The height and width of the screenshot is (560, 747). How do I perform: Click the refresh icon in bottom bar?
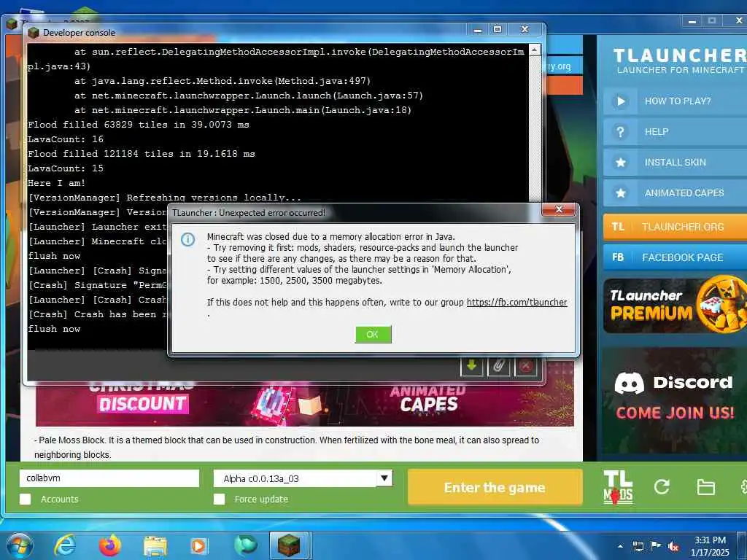pyautogui.click(x=661, y=486)
